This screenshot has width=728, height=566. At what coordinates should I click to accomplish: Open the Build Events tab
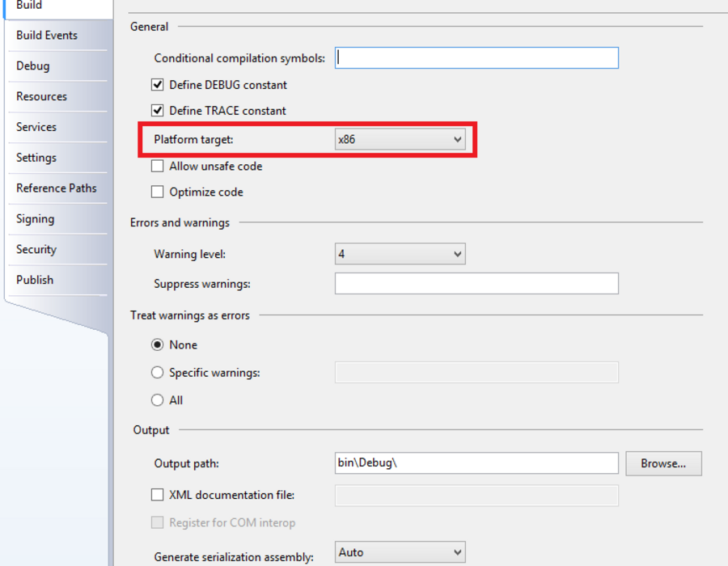(58, 36)
